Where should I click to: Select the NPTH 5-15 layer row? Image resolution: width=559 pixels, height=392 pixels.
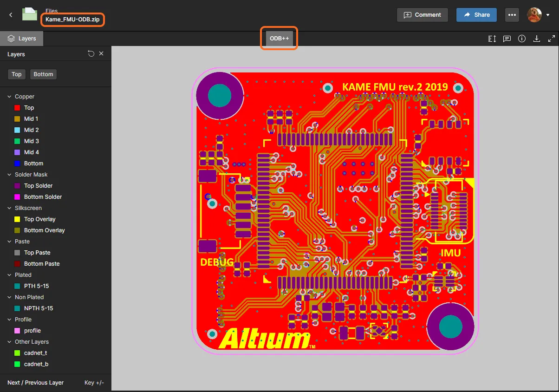pos(56,308)
